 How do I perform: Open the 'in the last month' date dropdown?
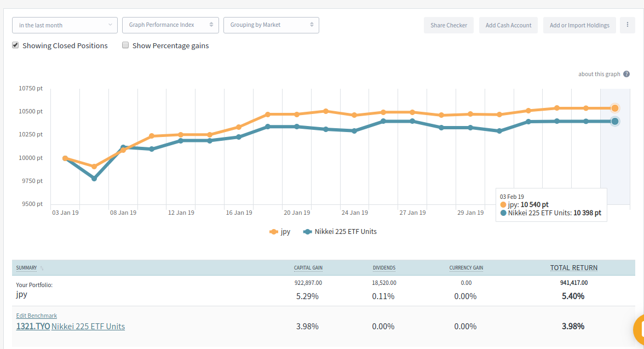point(65,25)
